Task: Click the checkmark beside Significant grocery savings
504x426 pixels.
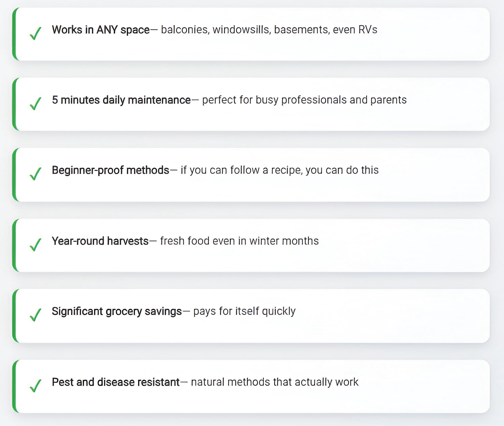Action: (x=35, y=315)
